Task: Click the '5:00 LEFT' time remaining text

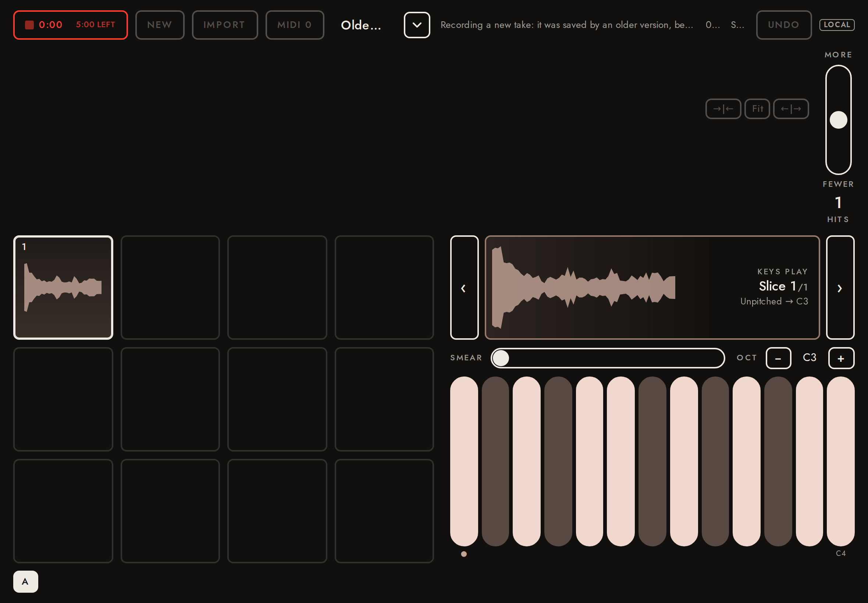Action: point(96,25)
